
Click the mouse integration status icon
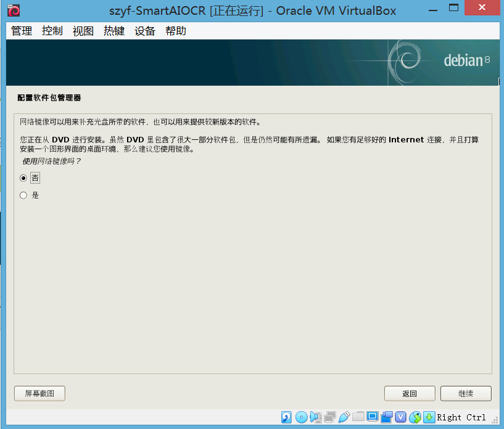click(415, 417)
